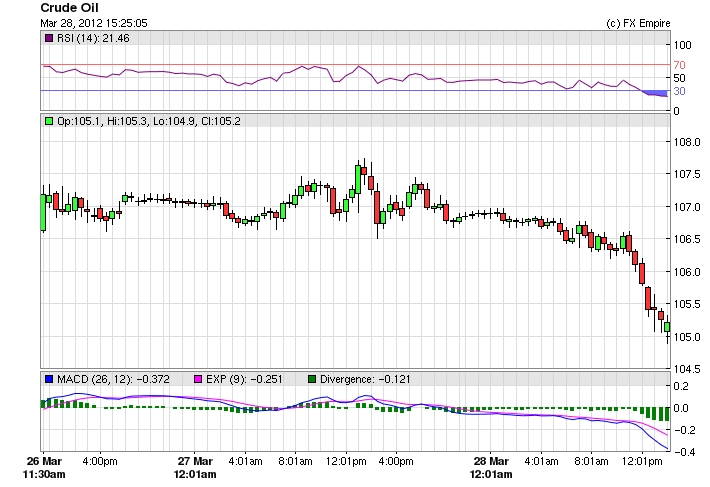This screenshot has height=487, width=710.
Task: Click the RSI axis value '50'
Action: point(679,78)
